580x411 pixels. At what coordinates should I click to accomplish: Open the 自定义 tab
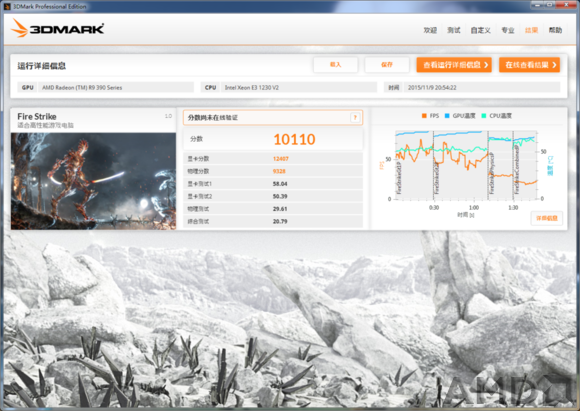480,30
